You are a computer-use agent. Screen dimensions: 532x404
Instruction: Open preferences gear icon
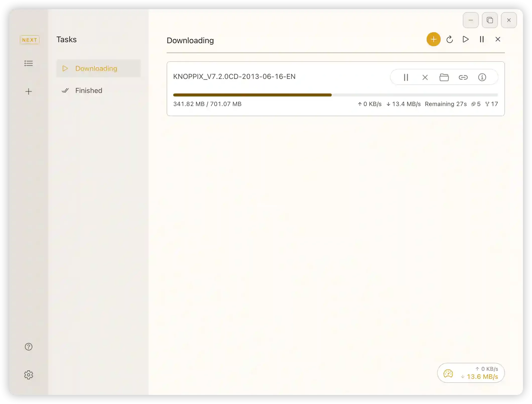coord(29,375)
